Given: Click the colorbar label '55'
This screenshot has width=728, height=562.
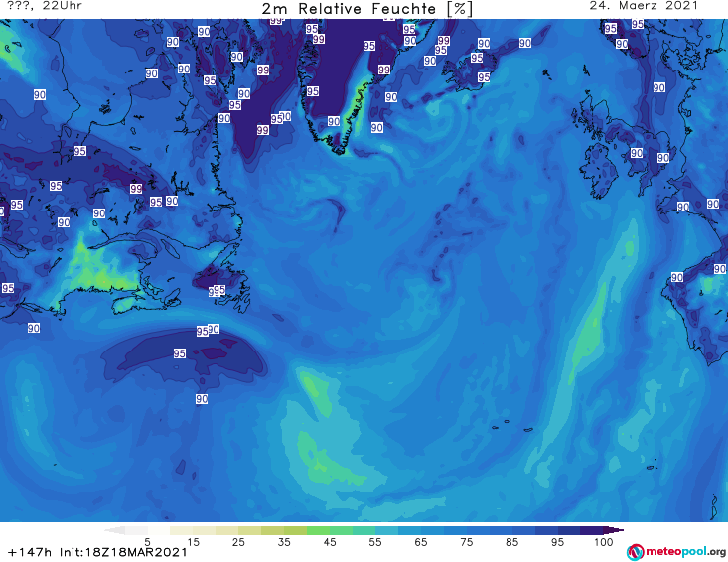Looking at the screenshot, I should coord(374,542).
